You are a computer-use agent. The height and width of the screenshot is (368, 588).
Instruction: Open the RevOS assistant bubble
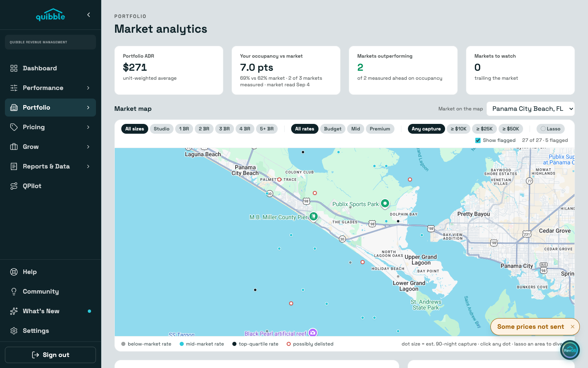pos(570,350)
